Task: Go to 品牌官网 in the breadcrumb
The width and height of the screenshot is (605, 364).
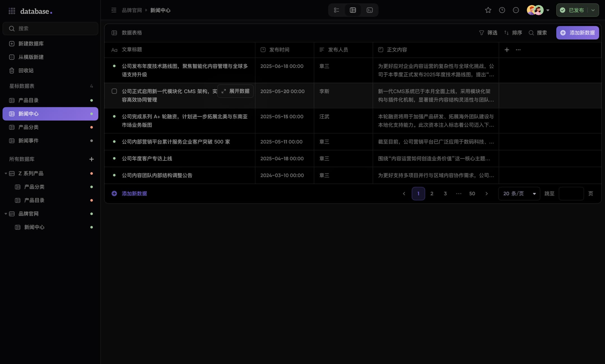Action: click(132, 10)
